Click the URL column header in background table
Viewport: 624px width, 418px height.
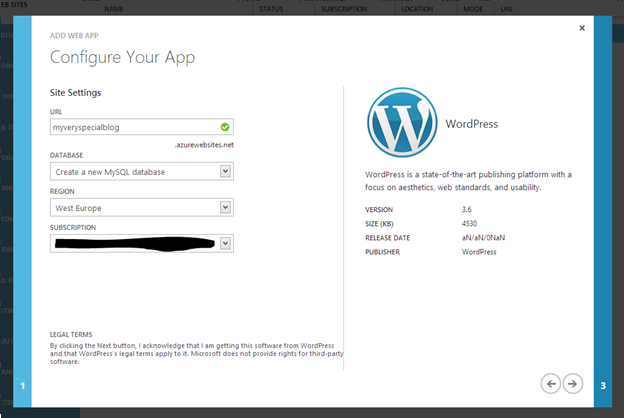coord(507,9)
